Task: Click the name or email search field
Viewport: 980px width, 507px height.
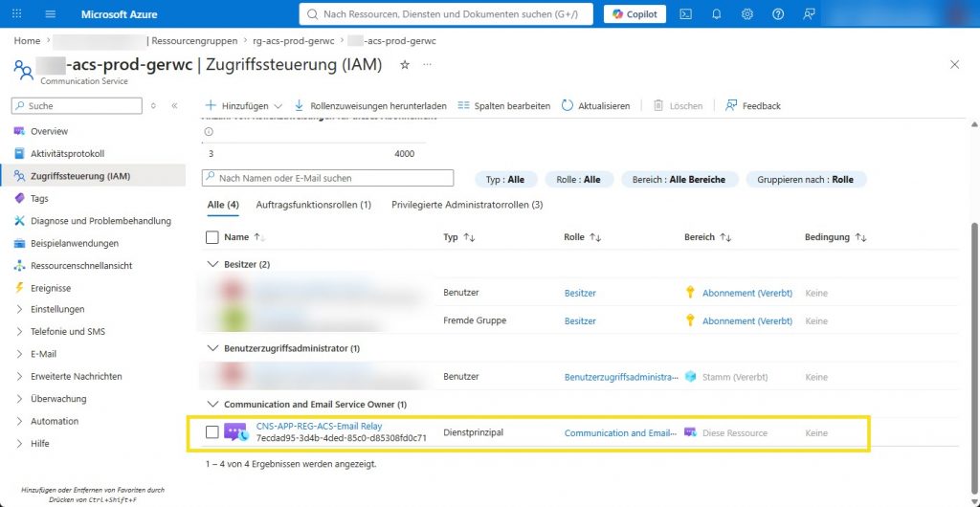Action: click(x=327, y=178)
